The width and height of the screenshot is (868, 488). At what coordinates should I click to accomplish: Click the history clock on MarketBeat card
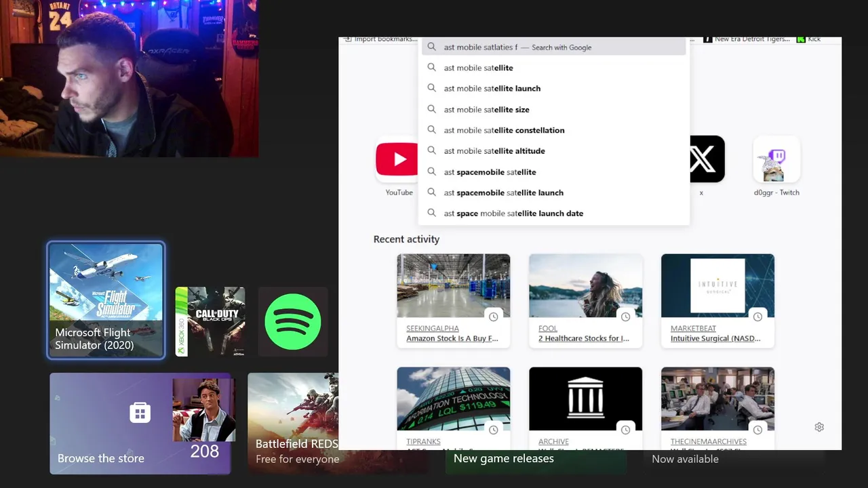(758, 317)
